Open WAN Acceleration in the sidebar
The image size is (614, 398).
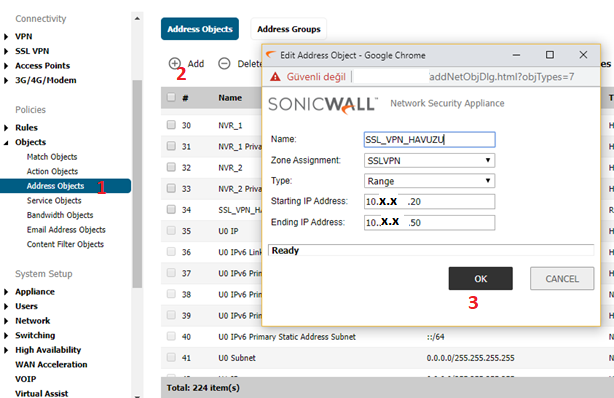click(51, 364)
